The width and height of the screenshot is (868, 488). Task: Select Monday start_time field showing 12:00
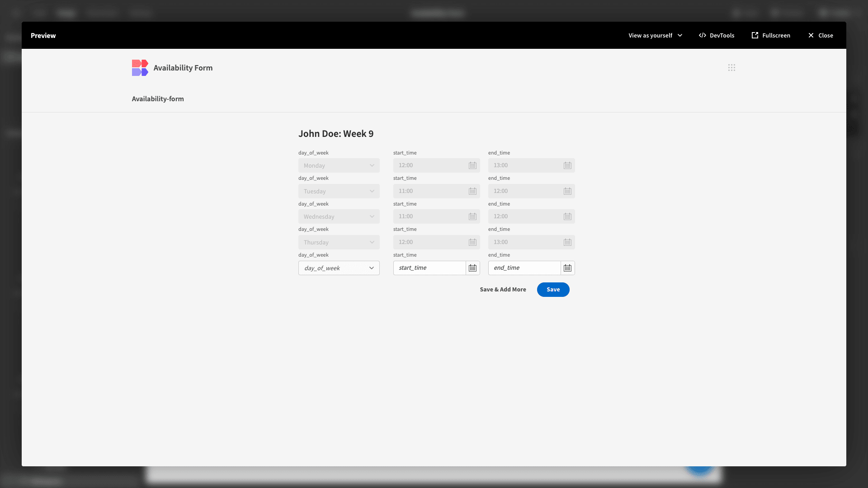coord(437,165)
